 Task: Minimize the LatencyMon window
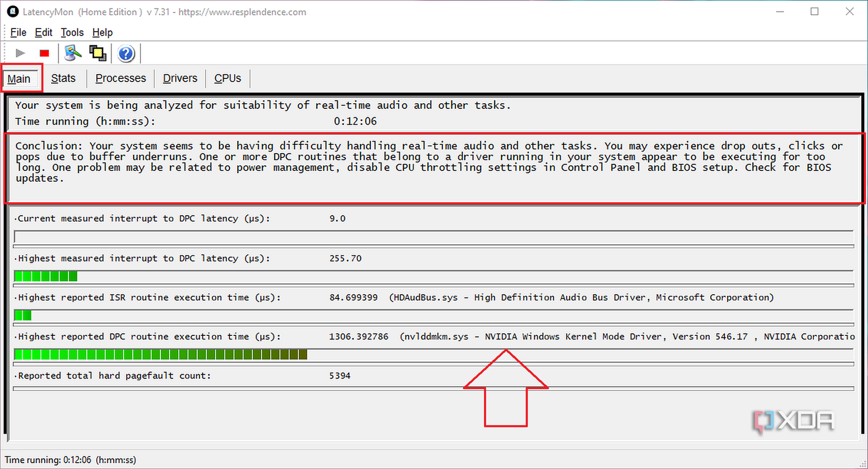coord(780,12)
